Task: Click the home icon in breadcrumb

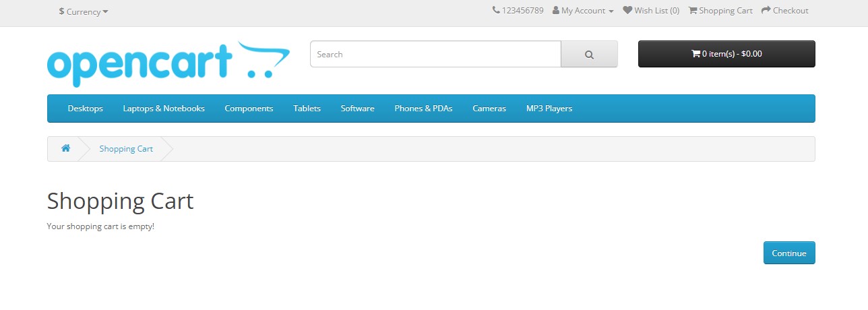Action: point(65,148)
